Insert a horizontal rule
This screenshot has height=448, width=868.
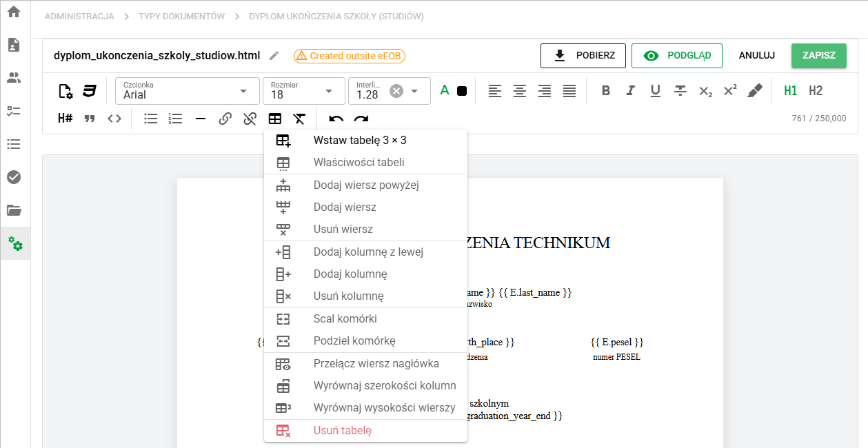(x=201, y=119)
